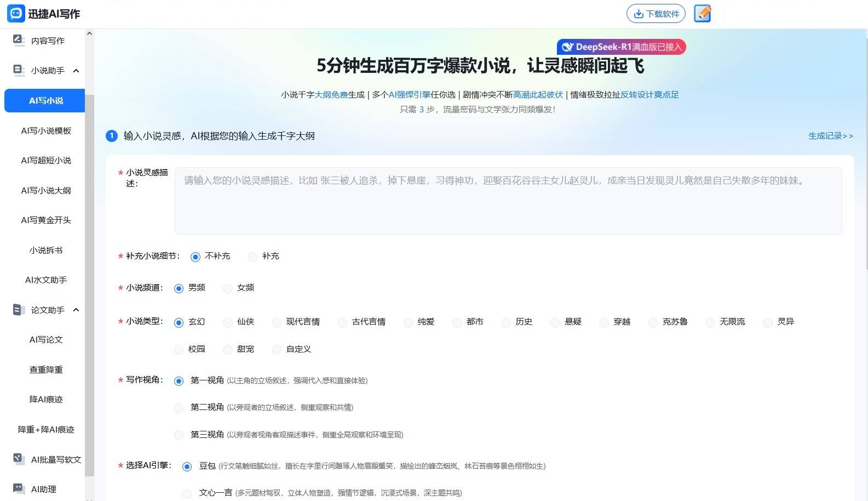Click the 小说助手 sidebar icon
The height and width of the screenshot is (501, 868).
pos(19,70)
